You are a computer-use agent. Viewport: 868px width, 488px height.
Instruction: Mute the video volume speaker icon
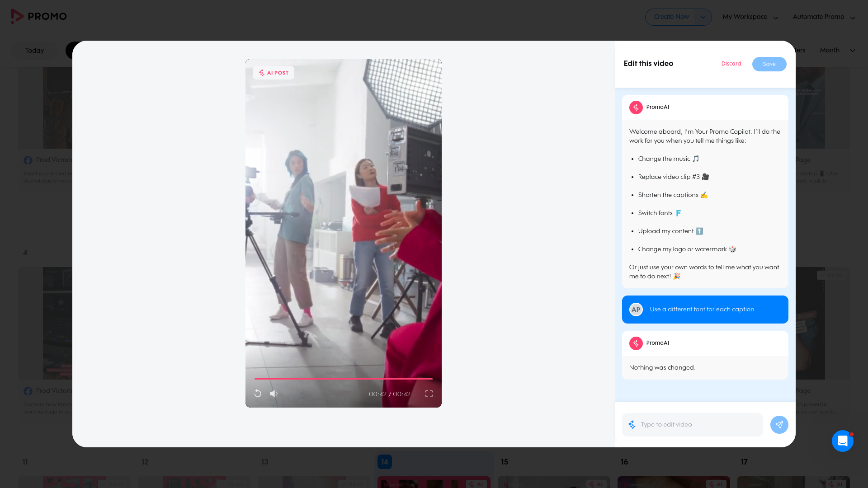coord(274,394)
